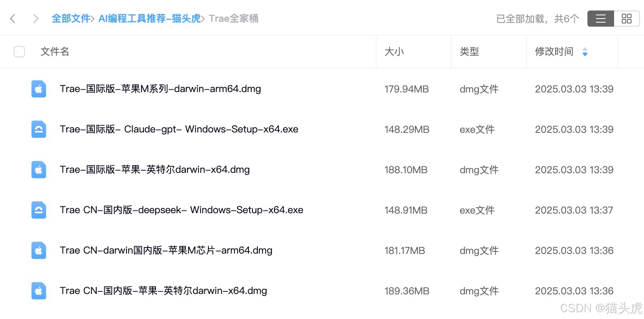This screenshot has width=644, height=319.
Task: Open 全部文件 breadcrumb link
Action: pos(71,19)
